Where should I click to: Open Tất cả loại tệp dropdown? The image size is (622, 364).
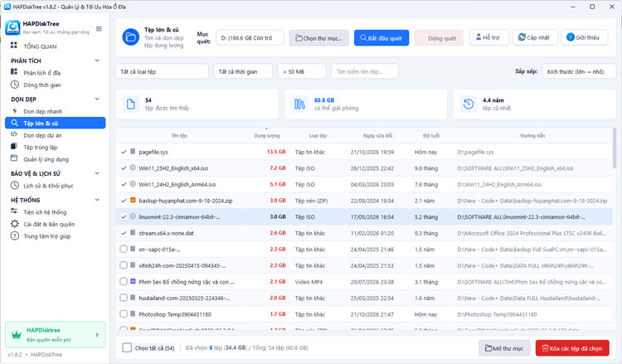coord(162,71)
